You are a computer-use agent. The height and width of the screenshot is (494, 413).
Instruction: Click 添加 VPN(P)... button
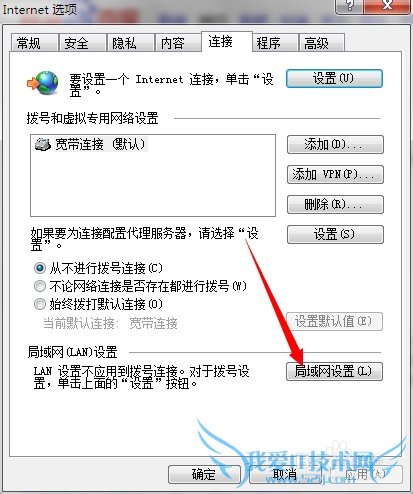(x=335, y=174)
